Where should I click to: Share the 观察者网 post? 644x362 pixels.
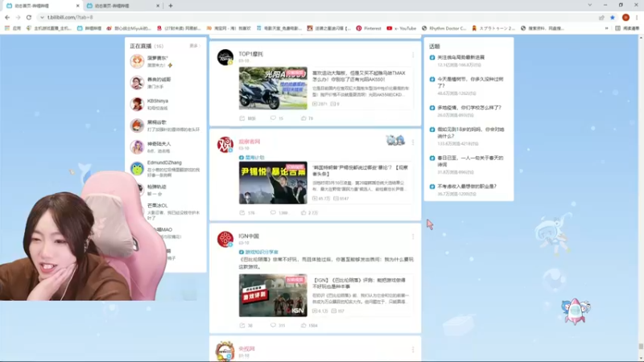tap(247, 212)
